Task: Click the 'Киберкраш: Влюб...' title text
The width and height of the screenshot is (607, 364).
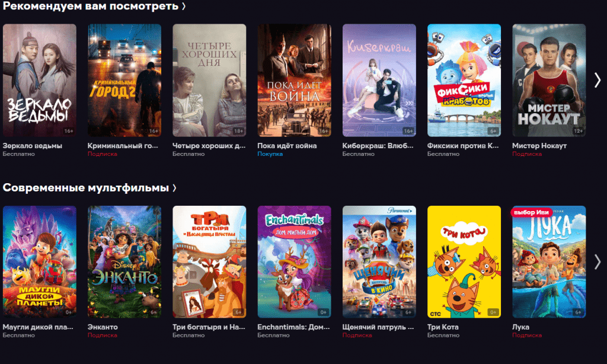Action: click(378, 146)
